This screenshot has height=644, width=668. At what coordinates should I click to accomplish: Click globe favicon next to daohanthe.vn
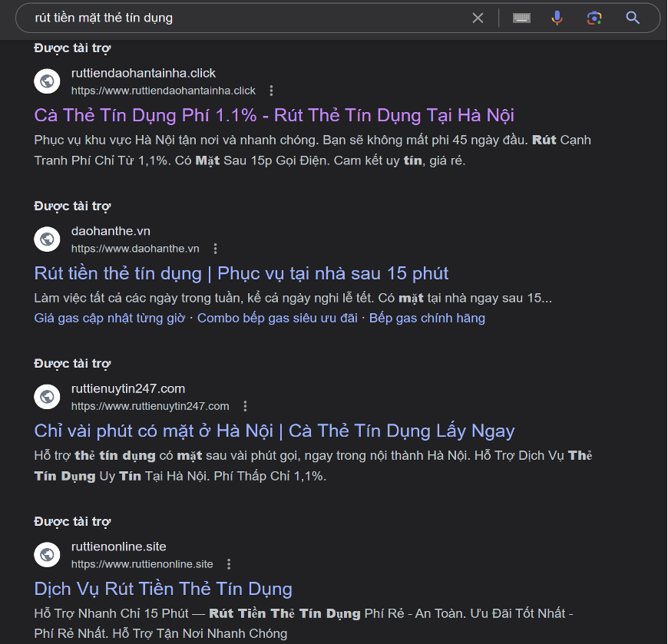(47, 239)
